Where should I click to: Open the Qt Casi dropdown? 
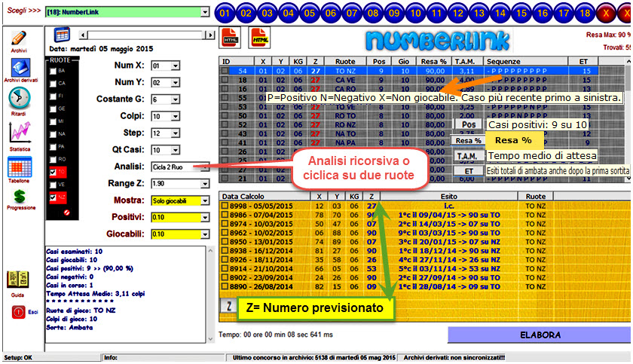tap(175, 150)
